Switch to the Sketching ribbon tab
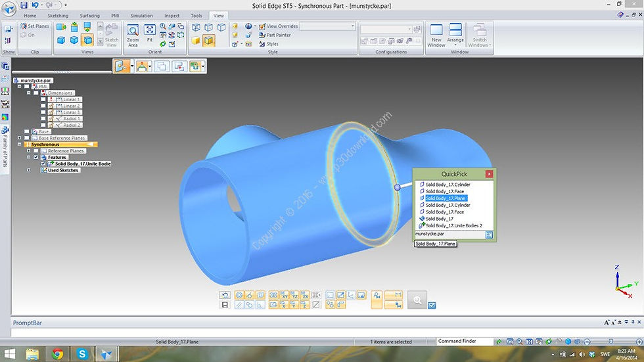This screenshot has height=362, width=644. (x=58, y=16)
